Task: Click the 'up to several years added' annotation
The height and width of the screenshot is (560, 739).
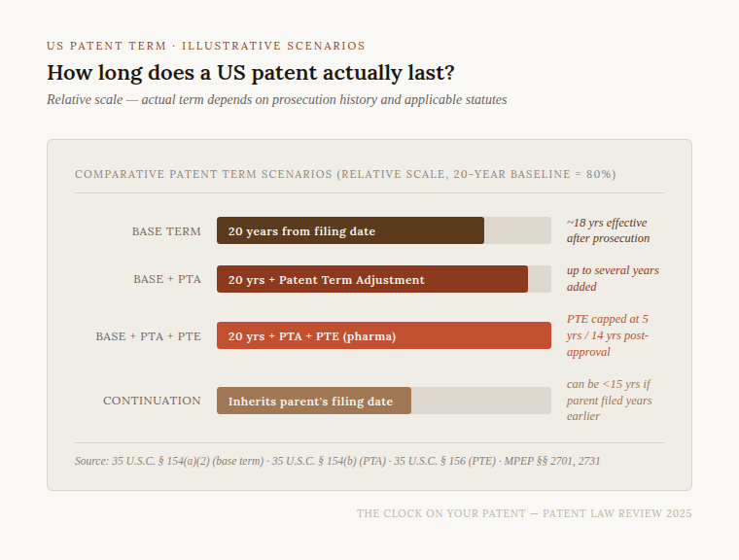Action: tap(613, 278)
